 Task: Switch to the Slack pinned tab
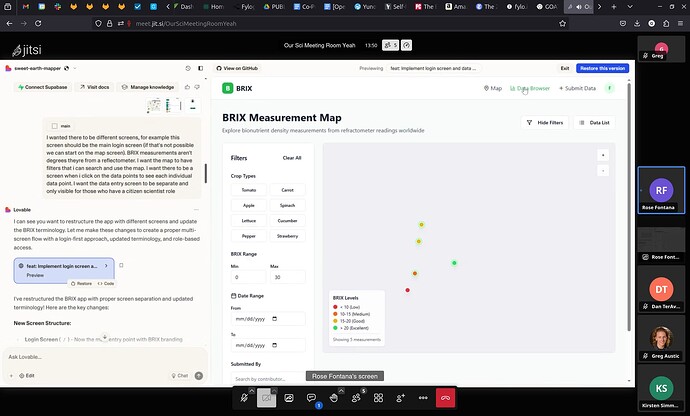[x=58, y=7]
